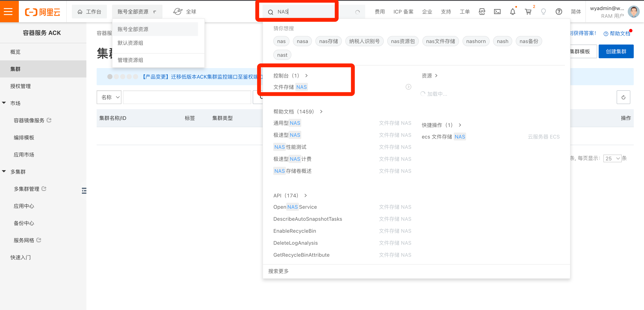Open the 名称 filter dropdown

click(109, 97)
